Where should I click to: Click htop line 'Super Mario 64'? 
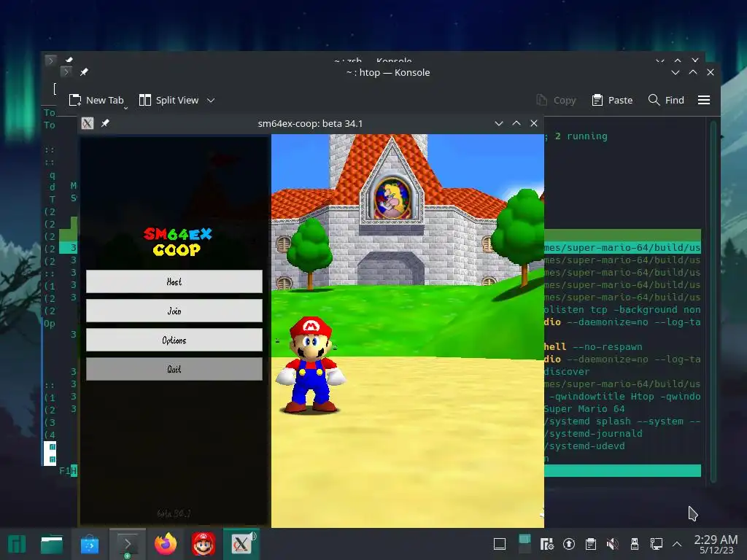pos(584,408)
